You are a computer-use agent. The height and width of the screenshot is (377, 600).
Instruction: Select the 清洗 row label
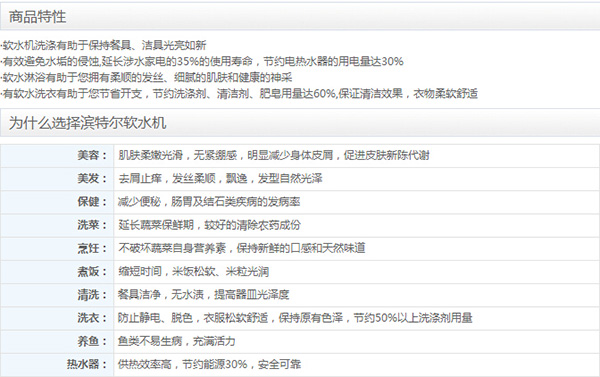[92, 295]
